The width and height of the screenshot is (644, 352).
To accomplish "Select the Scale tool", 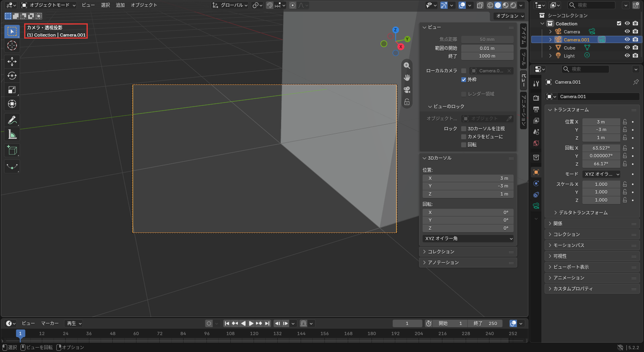I will [12, 90].
